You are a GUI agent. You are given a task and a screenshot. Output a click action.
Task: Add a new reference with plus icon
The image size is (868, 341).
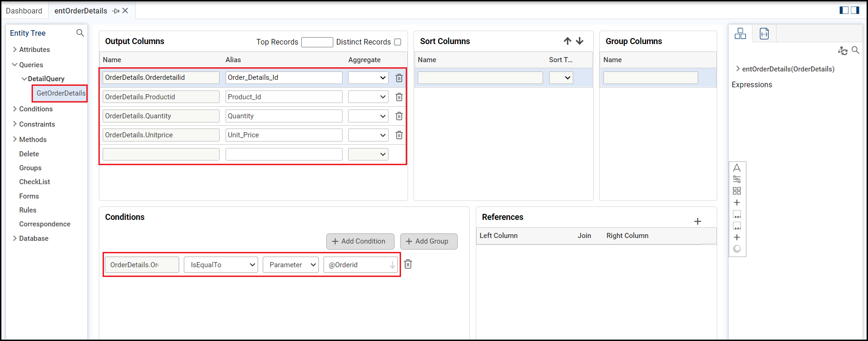[x=697, y=222]
